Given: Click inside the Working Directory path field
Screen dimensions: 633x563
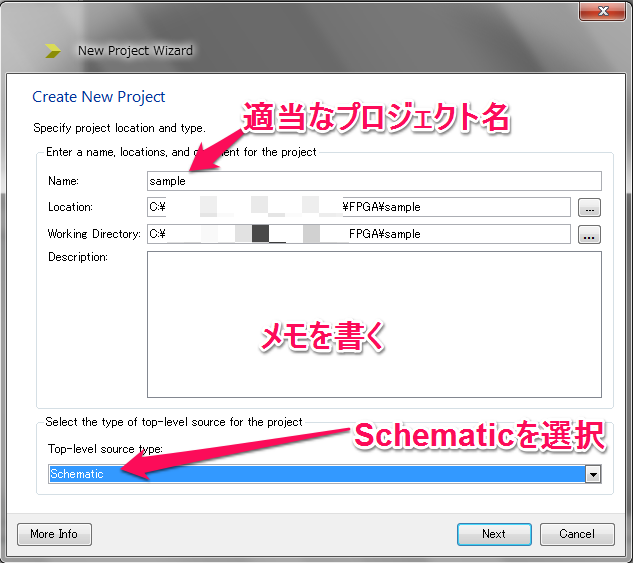Looking at the screenshot, I should click(358, 235).
